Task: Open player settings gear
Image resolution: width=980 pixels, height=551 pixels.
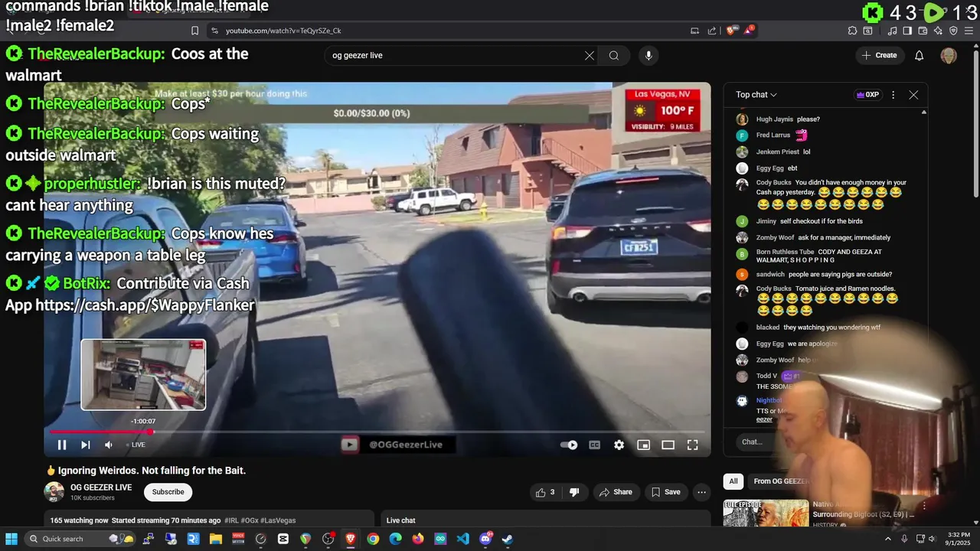Action: [619, 445]
